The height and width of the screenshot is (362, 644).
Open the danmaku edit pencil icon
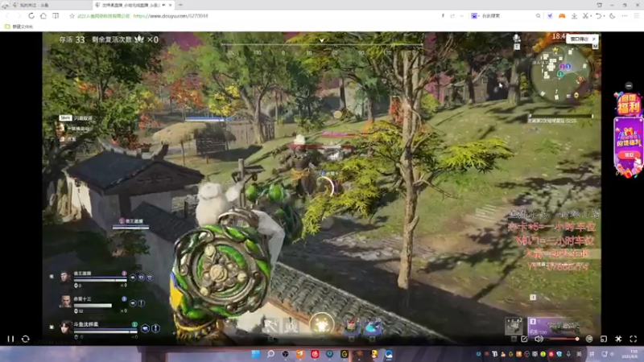pos(524,339)
